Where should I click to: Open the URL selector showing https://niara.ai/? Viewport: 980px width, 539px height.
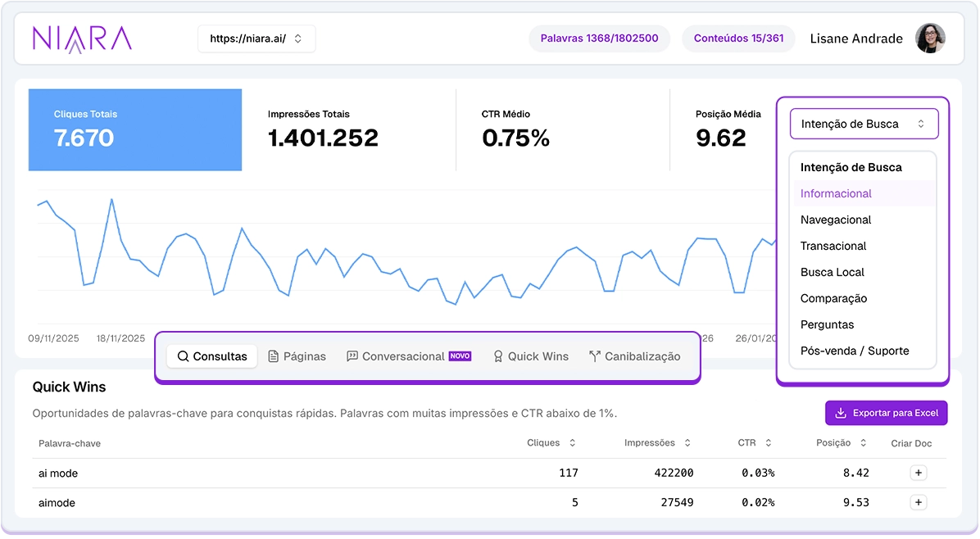(x=256, y=38)
